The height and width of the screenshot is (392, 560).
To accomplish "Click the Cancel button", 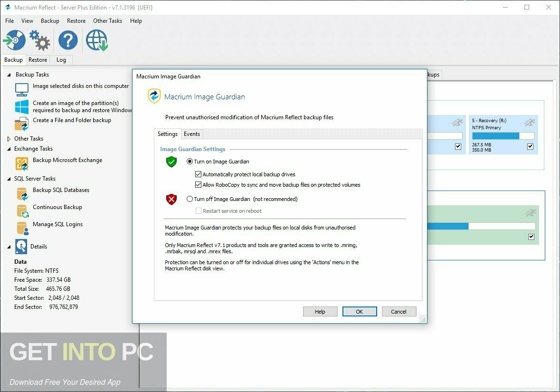I will [399, 312].
